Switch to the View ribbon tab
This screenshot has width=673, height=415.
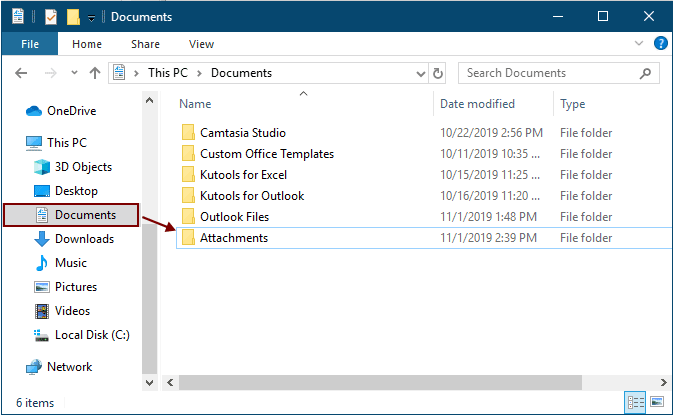(201, 44)
